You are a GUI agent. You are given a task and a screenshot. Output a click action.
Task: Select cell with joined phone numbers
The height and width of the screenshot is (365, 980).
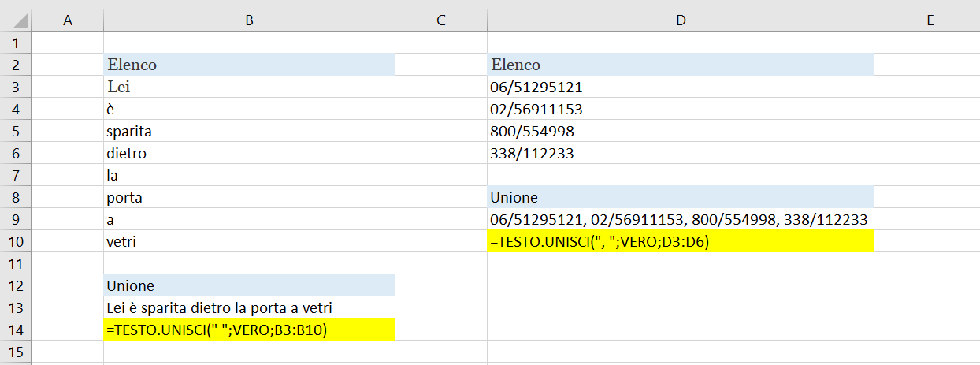pos(681,220)
